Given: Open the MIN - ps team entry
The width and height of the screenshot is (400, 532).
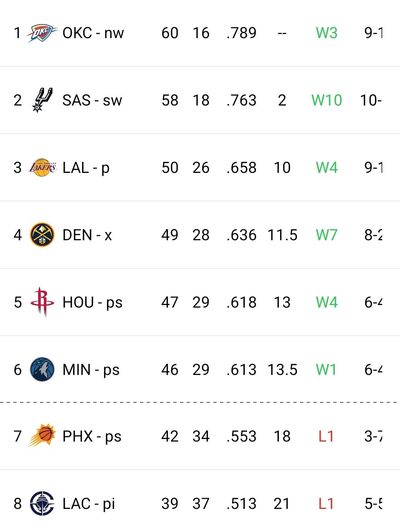Looking at the screenshot, I should [91, 370].
